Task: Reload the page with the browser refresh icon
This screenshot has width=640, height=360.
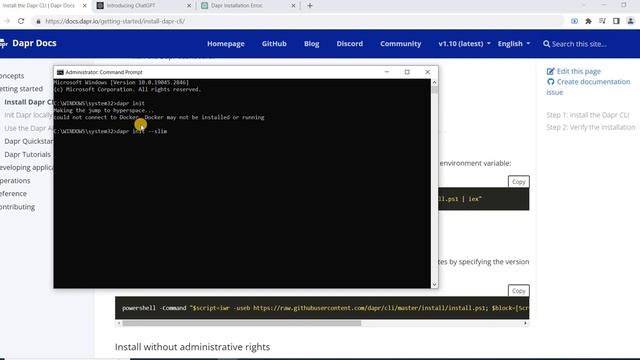Action: [21, 21]
